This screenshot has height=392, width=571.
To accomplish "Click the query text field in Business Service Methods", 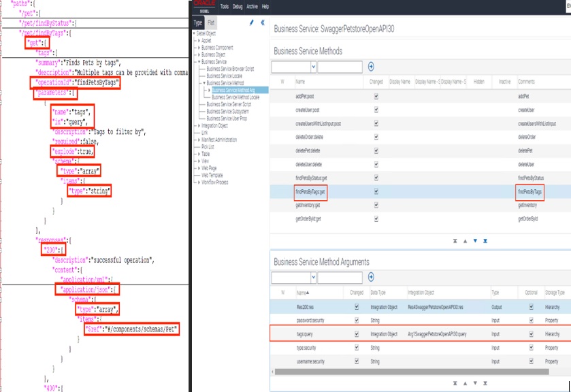I will (340, 67).
